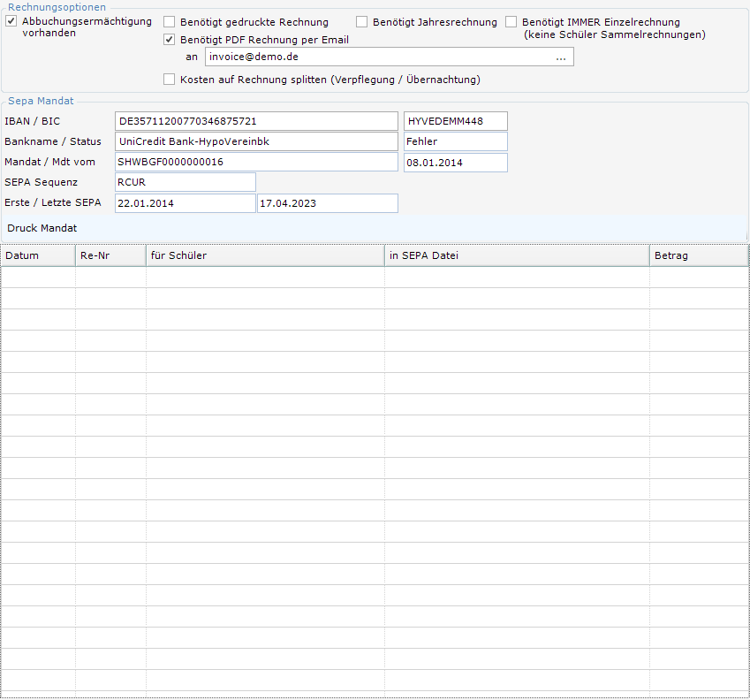Sort table by Datum column header
750x700 pixels.
pos(38,255)
